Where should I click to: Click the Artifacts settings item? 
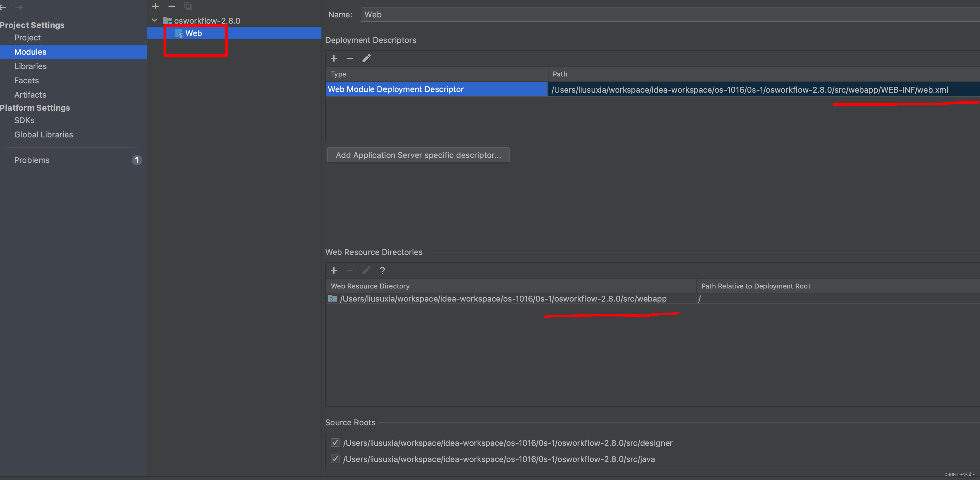tap(30, 95)
